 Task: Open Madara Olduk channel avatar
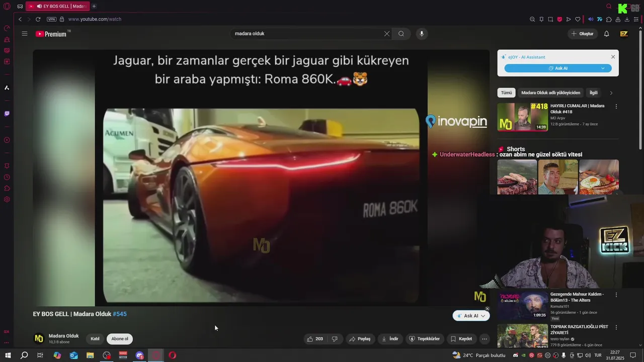[x=39, y=338]
